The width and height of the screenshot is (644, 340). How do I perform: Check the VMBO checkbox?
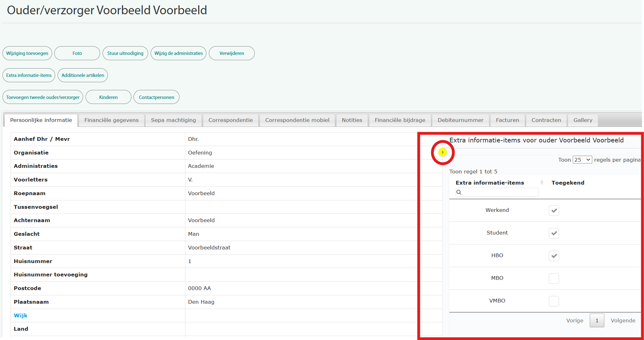point(554,301)
